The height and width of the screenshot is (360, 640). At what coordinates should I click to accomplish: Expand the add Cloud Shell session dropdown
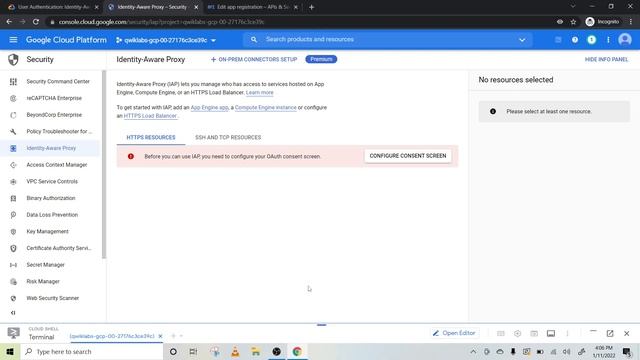click(x=181, y=336)
